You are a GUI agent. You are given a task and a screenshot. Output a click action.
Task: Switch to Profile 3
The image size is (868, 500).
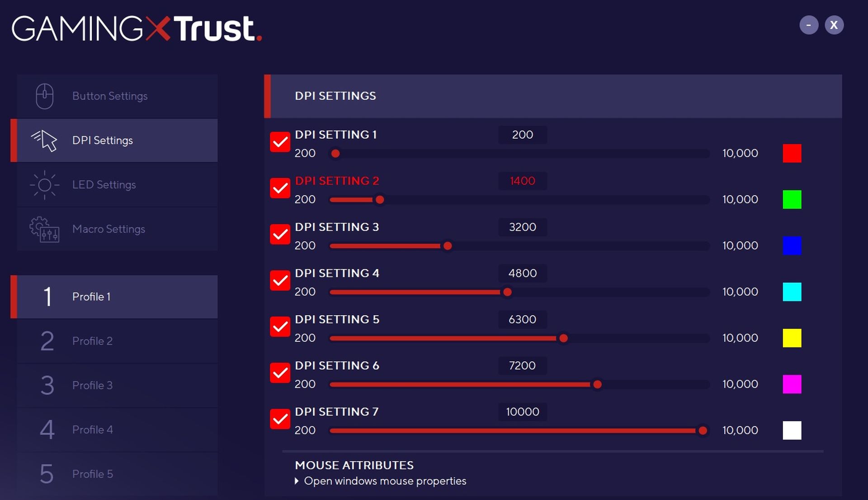click(92, 385)
